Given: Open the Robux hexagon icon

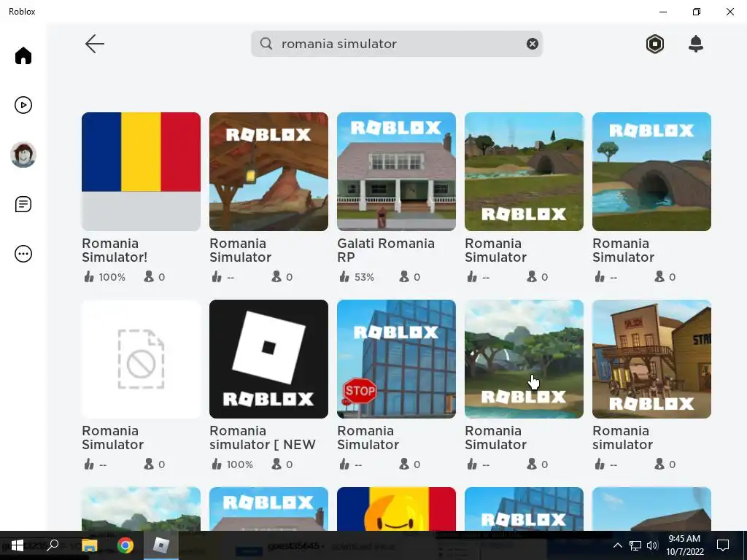Looking at the screenshot, I should point(655,44).
